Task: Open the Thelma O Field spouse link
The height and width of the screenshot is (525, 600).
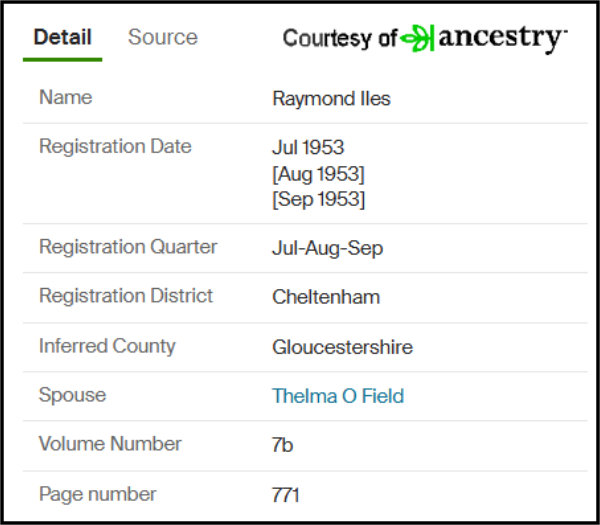Action: [x=338, y=396]
